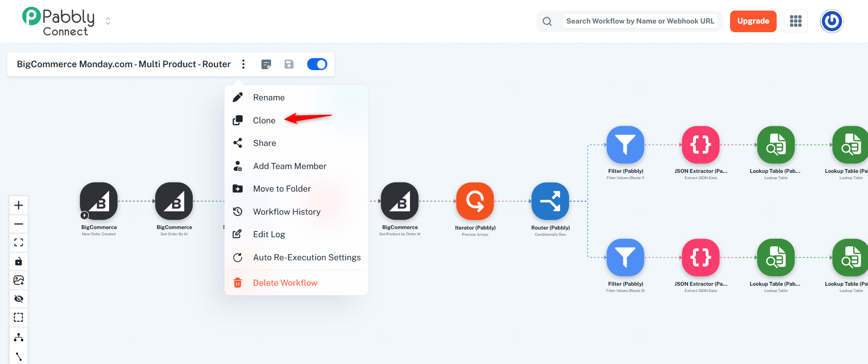This screenshot has height=364, width=868.
Task: Choose Clone from the workflow menu
Action: click(264, 121)
